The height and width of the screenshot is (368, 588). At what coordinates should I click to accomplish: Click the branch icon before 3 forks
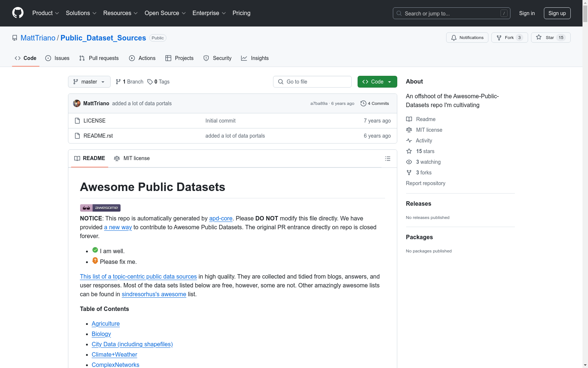pyautogui.click(x=409, y=172)
